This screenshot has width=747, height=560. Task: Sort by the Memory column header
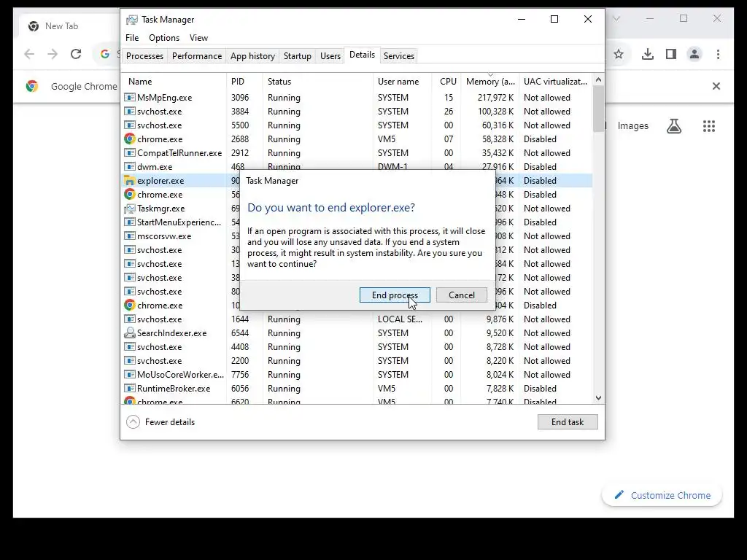489,82
